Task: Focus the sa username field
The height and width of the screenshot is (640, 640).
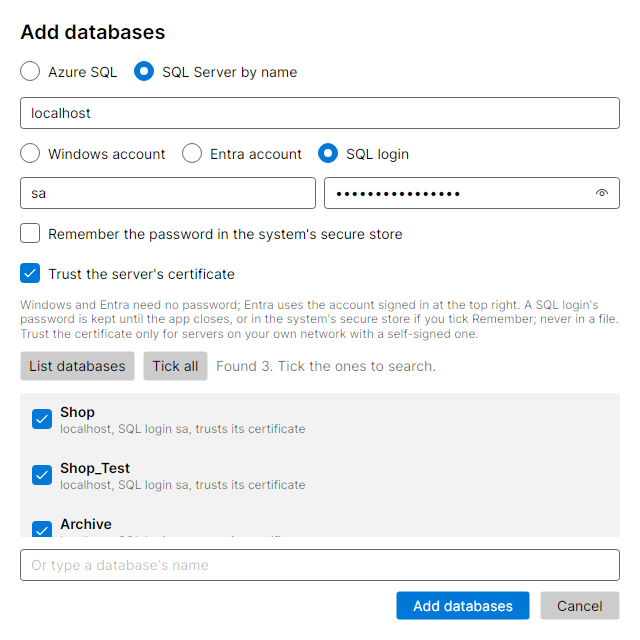Action: (x=168, y=193)
